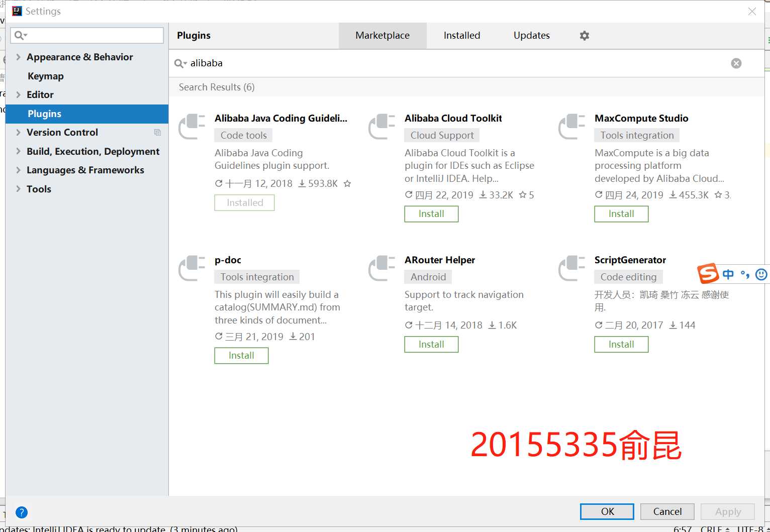Click Alibaba Java Coding Guidelines plugin icon
The height and width of the screenshot is (532, 770).
point(192,126)
